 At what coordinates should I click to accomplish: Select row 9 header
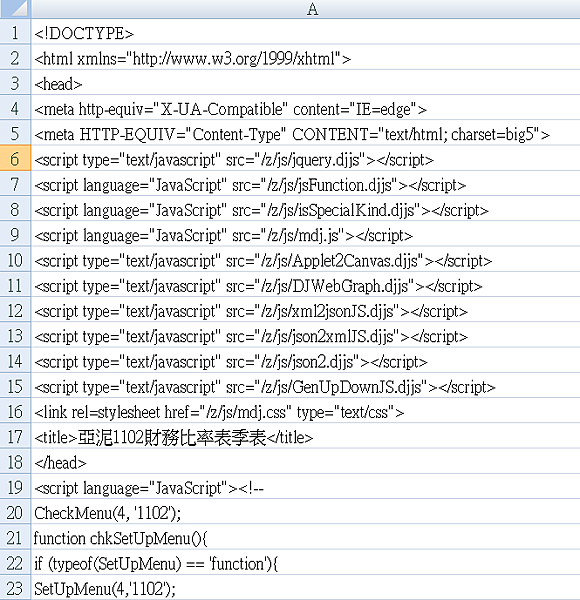(15, 234)
